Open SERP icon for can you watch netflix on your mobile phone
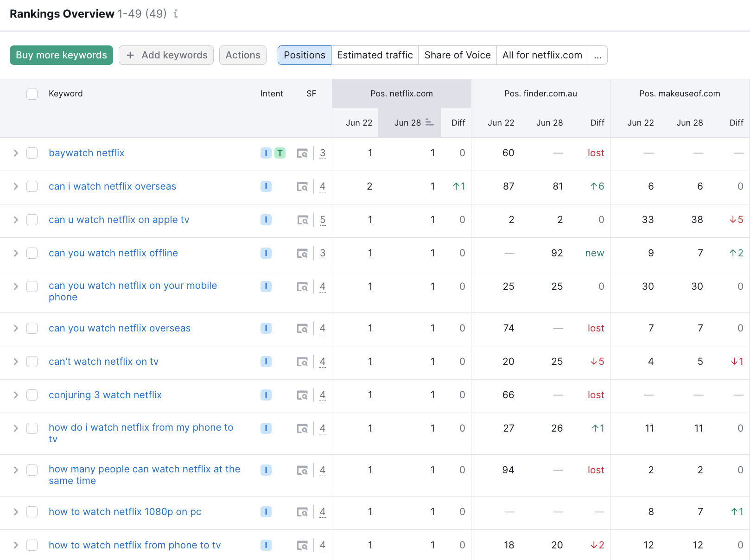750x560 pixels. (x=302, y=286)
